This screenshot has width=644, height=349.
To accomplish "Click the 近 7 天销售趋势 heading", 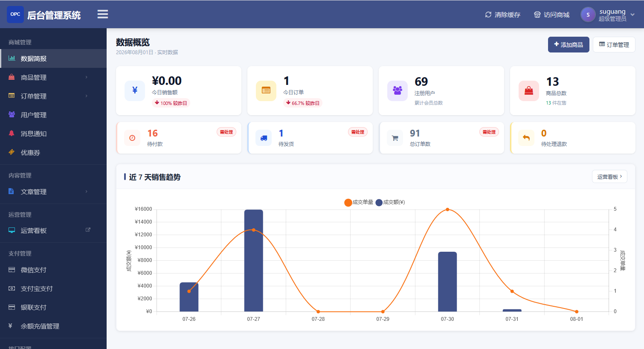I will (x=155, y=177).
